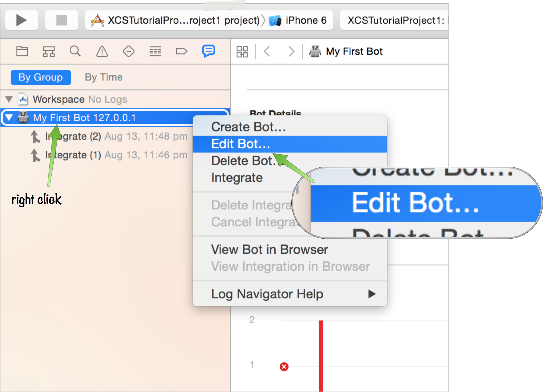
Task: Click My First Bot in jump bar
Action: tap(354, 51)
